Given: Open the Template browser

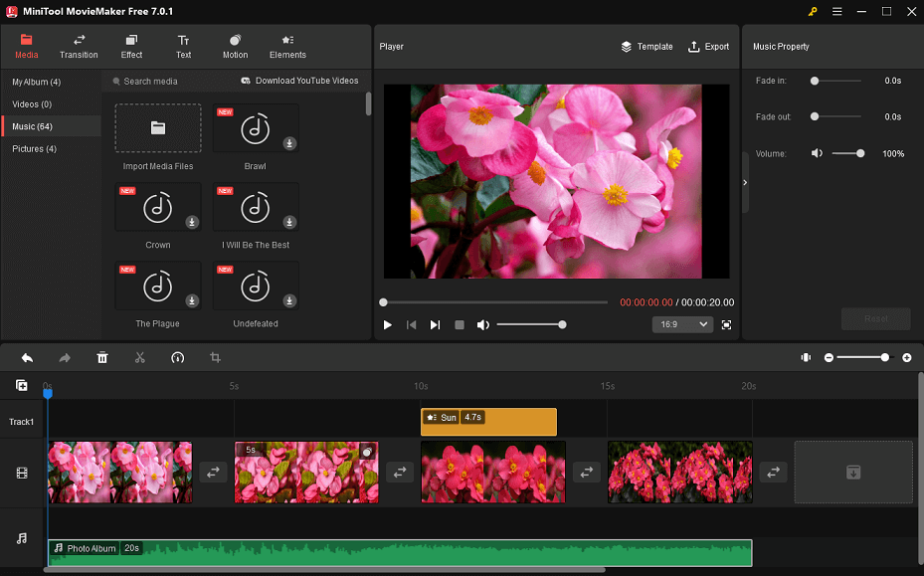Looking at the screenshot, I should pyautogui.click(x=647, y=46).
